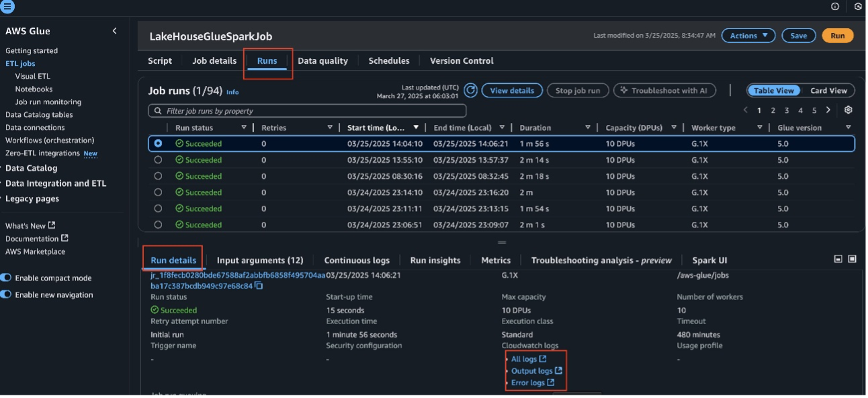Select the run started 03/24/2025 23:06:51

(158, 225)
